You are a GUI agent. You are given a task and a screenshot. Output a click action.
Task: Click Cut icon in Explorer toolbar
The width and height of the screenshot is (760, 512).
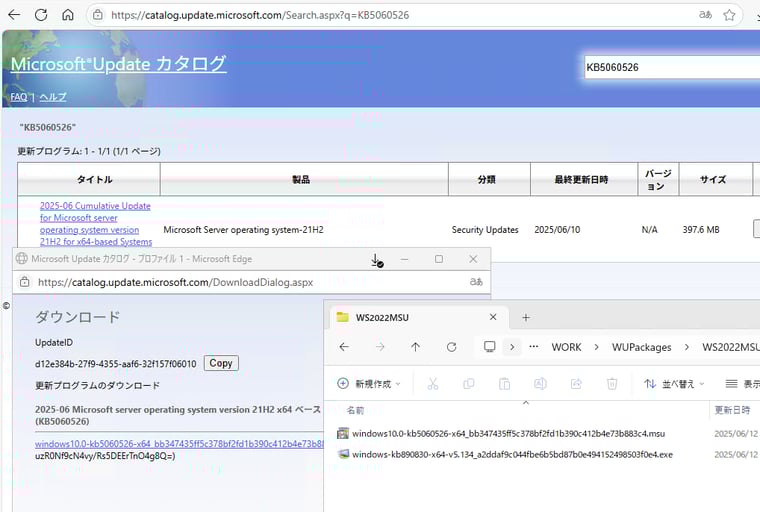(x=433, y=384)
